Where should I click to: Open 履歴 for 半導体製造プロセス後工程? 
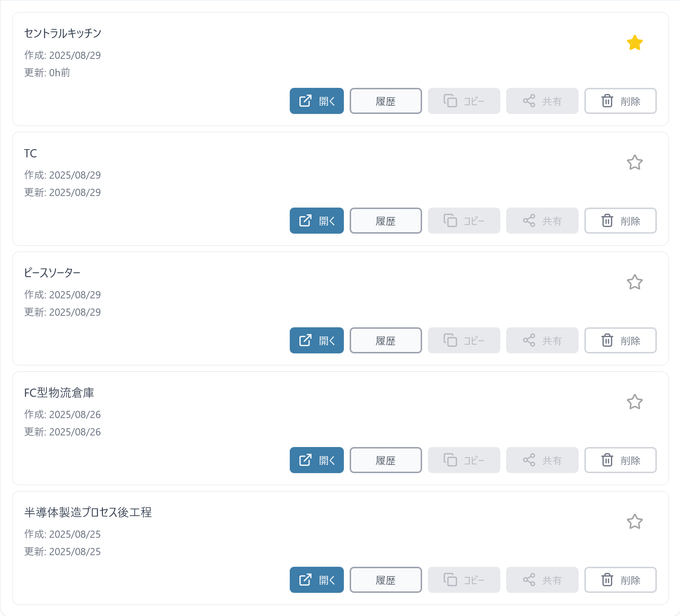[x=385, y=580]
